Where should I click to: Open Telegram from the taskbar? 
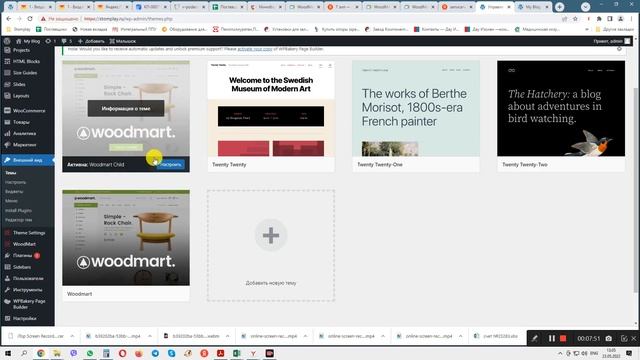click(x=155, y=353)
